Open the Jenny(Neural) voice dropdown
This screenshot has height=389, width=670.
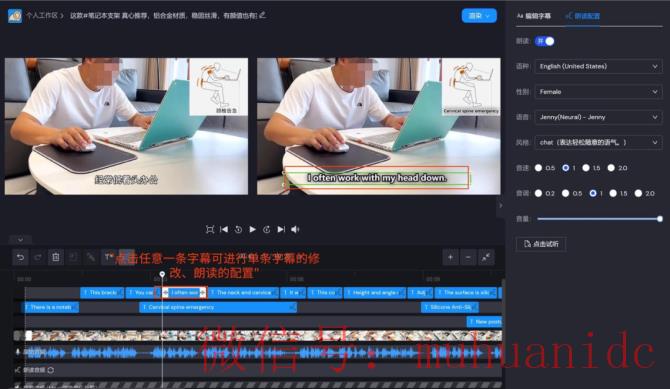coord(598,117)
